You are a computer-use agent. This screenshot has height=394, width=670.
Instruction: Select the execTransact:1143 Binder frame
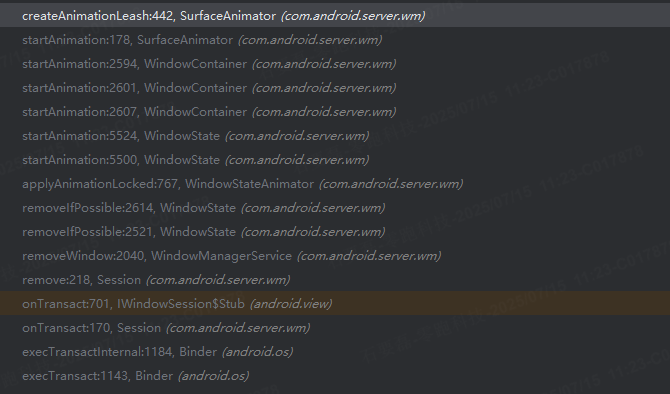pyautogui.click(x=335, y=376)
